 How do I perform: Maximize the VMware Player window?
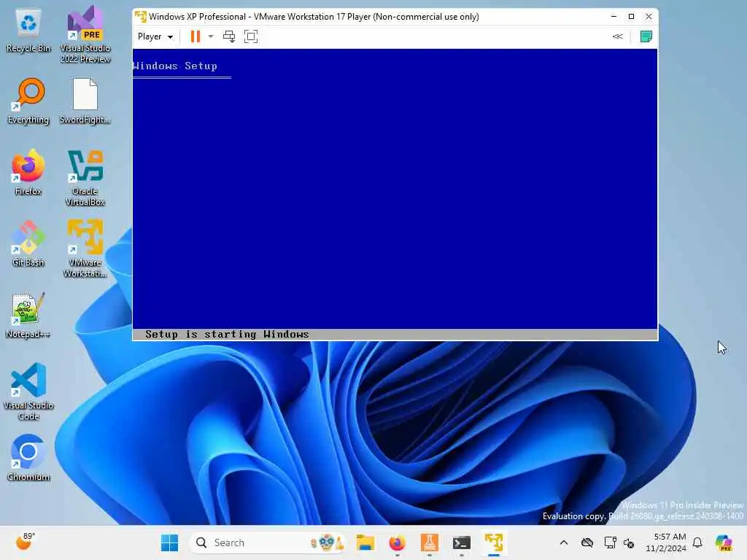(631, 17)
